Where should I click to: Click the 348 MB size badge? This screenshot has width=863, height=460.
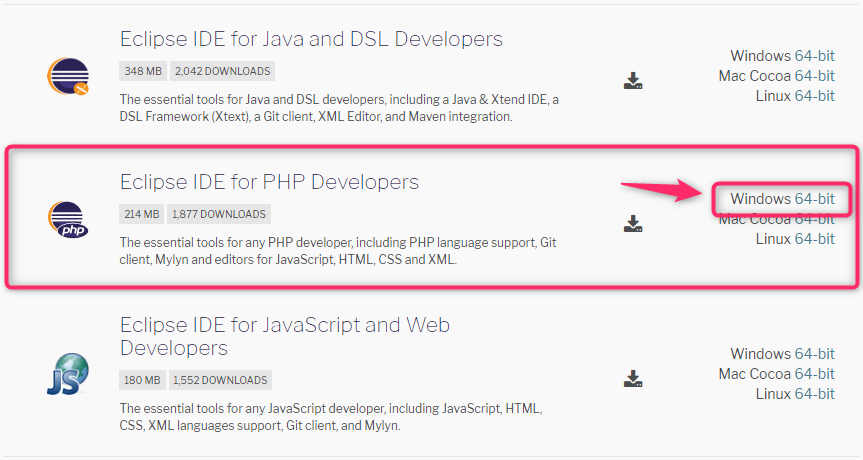click(143, 71)
